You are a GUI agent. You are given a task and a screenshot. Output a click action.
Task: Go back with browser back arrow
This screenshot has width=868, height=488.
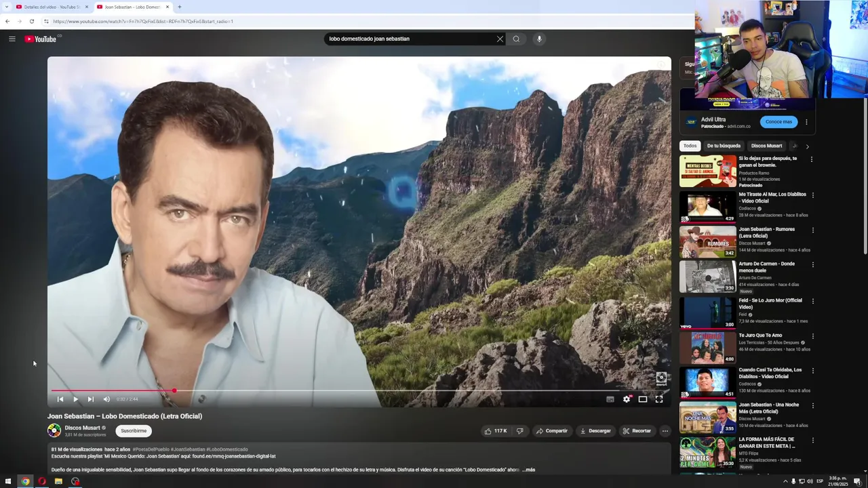pyautogui.click(x=7, y=21)
